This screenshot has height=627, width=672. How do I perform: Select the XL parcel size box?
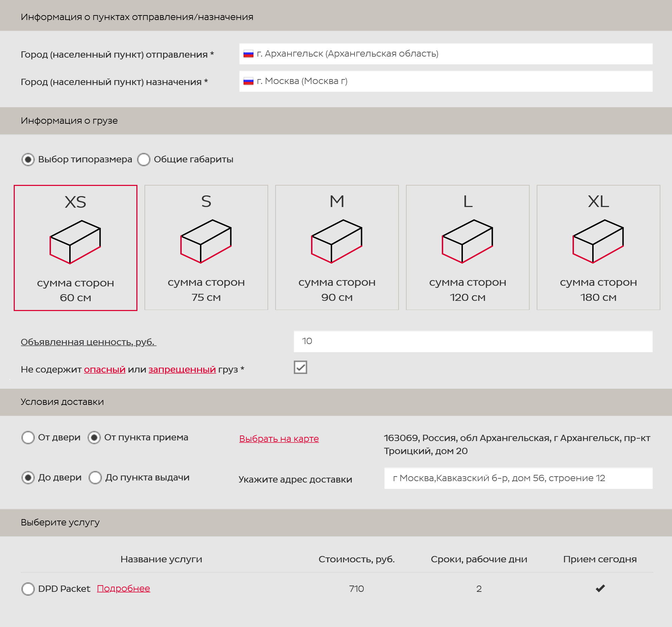point(599,247)
